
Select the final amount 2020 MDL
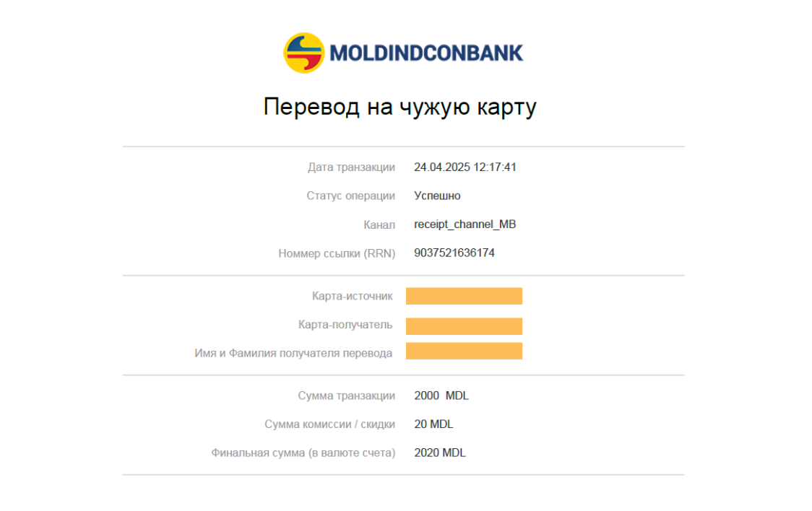(440, 453)
